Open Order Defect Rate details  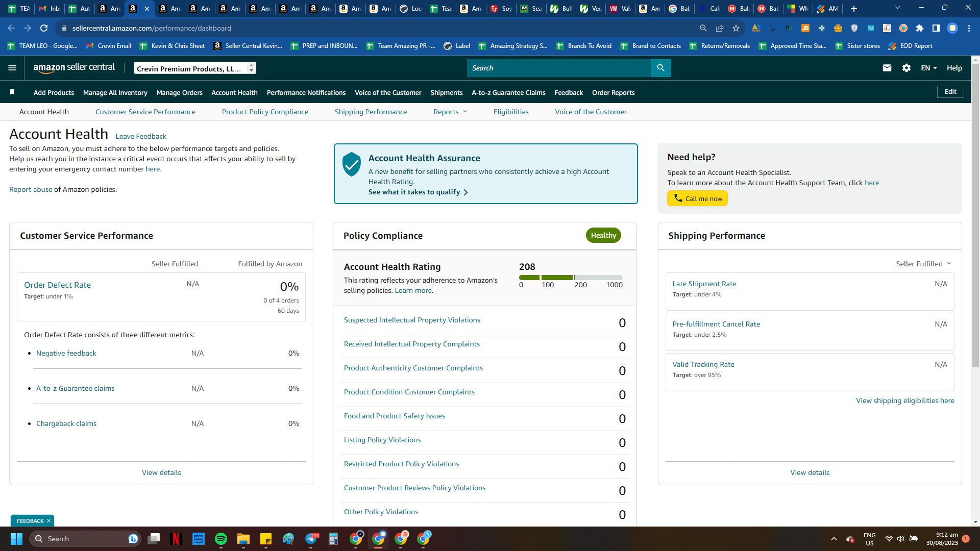pyautogui.click(x=57, y=285)
